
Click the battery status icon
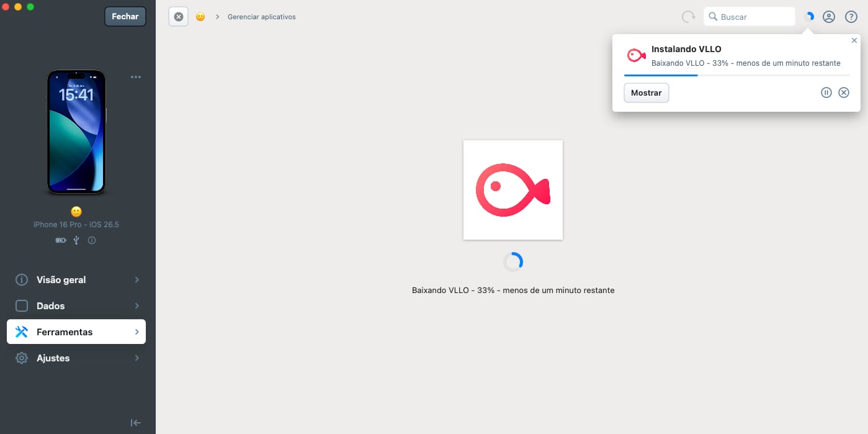click(x=61, y=240)
